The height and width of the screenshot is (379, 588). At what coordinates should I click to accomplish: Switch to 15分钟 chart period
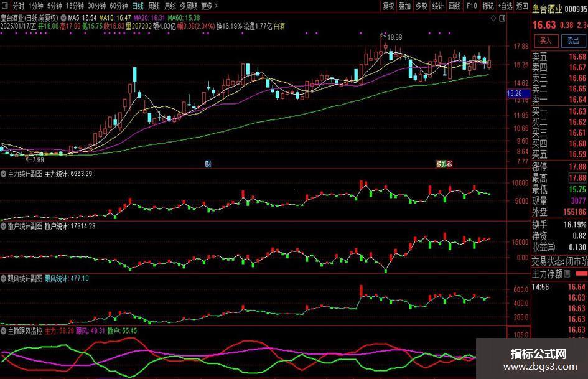[x=75, y=6]
